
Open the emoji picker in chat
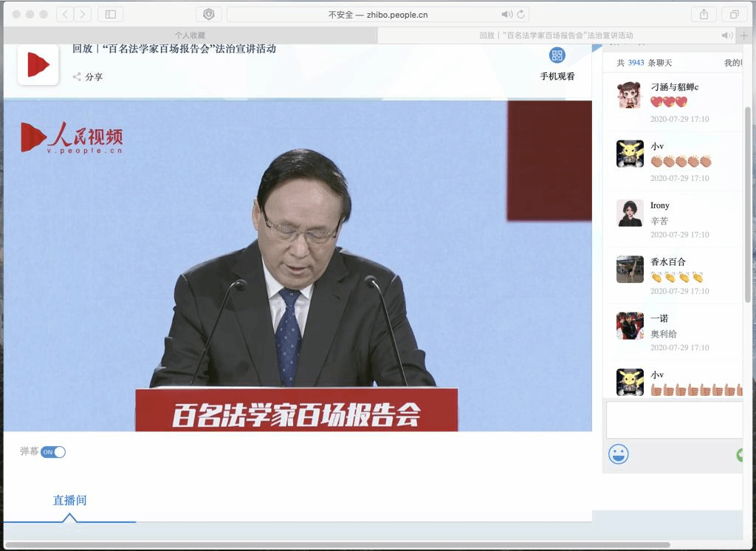619,454
